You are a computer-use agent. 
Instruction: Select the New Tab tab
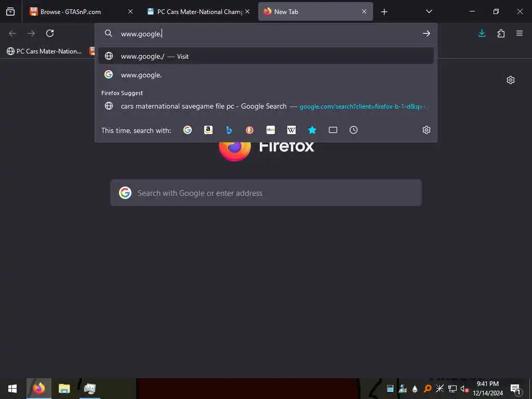[315, 11]
